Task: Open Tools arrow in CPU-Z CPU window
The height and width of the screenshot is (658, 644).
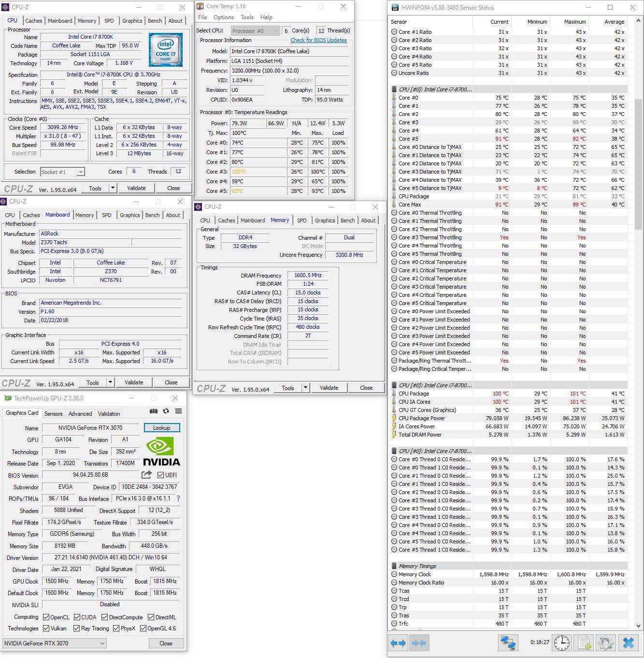Action: 113,188
